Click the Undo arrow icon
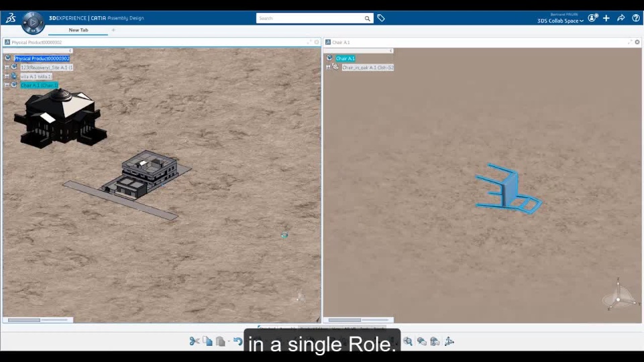The width and height of the screenshot is (644, 362). (237, 341)
